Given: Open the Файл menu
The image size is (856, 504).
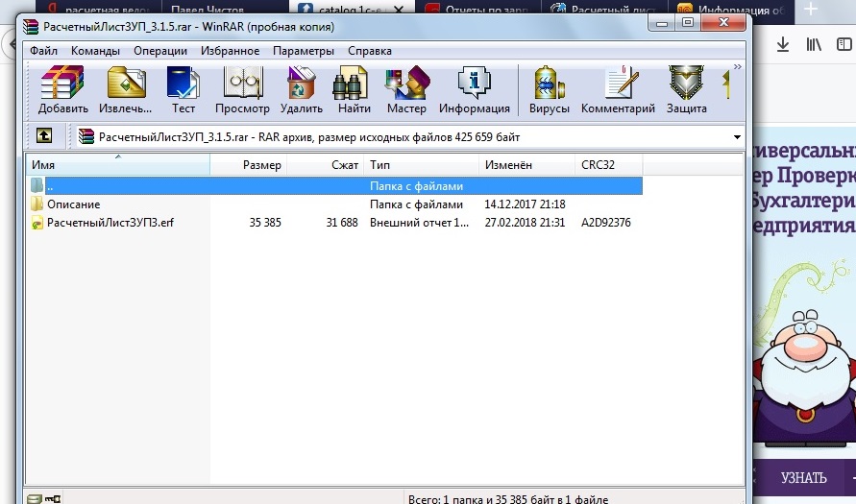Looking at the screenshot, I should (x=43, y=51).
